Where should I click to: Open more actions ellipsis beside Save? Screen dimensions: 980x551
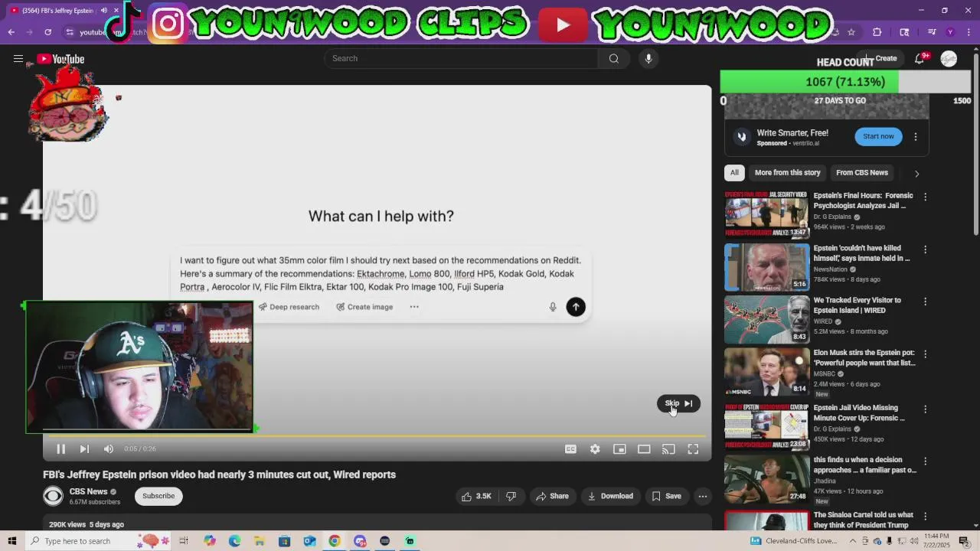pos(702,496)
